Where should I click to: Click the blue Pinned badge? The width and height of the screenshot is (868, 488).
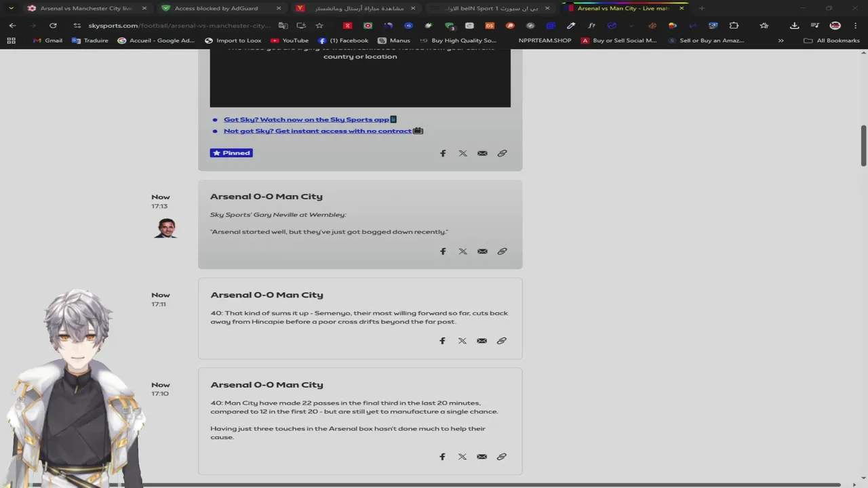(x=231, y=153)
